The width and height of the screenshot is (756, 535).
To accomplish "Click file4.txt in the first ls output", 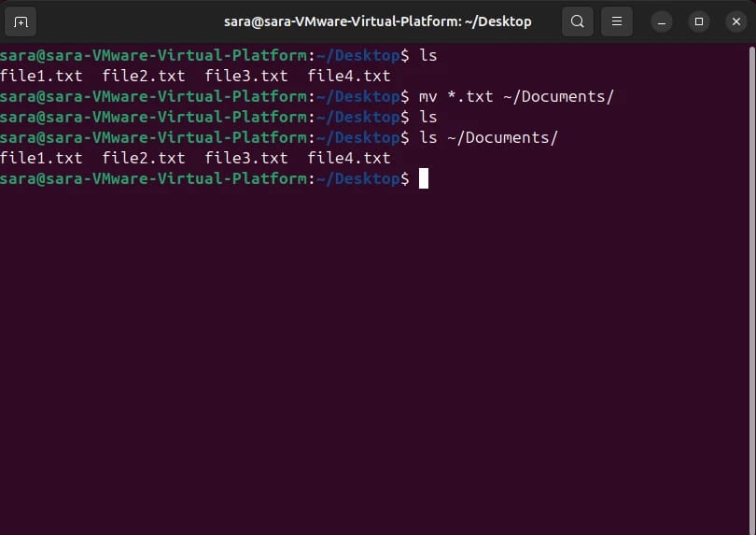I will point(349,76).
